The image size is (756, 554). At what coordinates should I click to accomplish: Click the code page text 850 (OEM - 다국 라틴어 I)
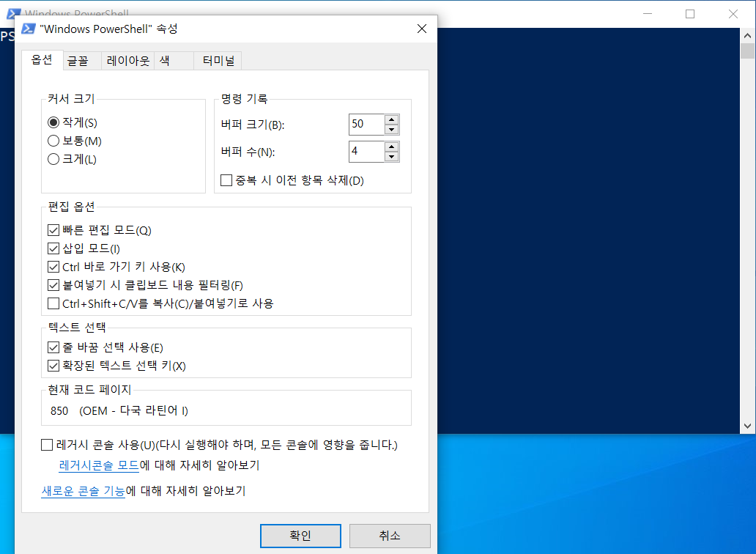[x=119, y=411]
